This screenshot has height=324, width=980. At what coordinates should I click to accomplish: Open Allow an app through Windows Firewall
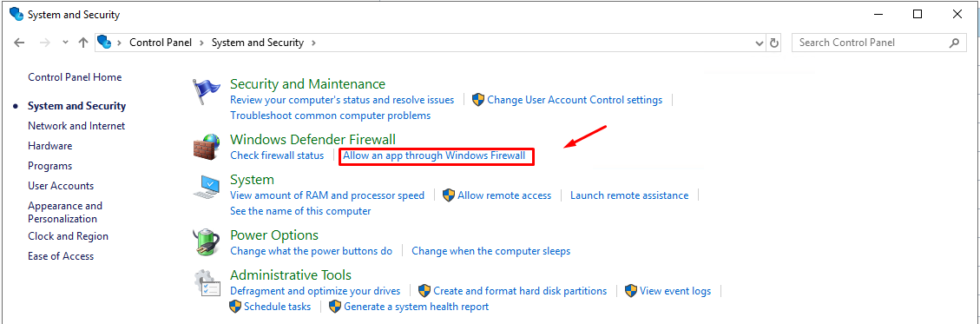(x=434, y=155)
